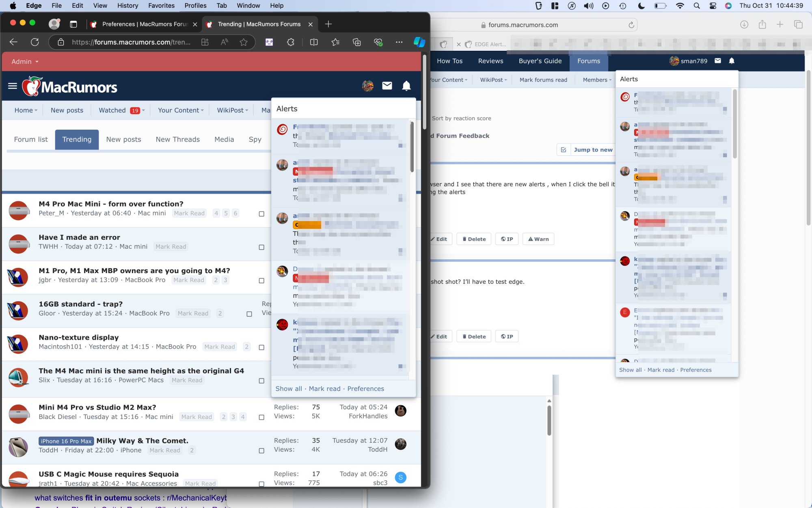
Task: Tick checkbox for Have I made an error
Action: pyautogui.click(x=261, y=247)
